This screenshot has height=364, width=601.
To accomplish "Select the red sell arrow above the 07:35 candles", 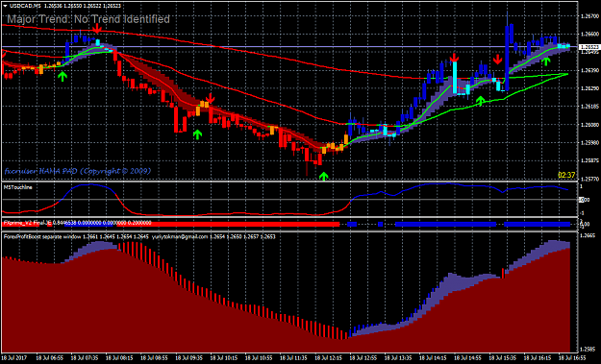I will pos(97,28).
